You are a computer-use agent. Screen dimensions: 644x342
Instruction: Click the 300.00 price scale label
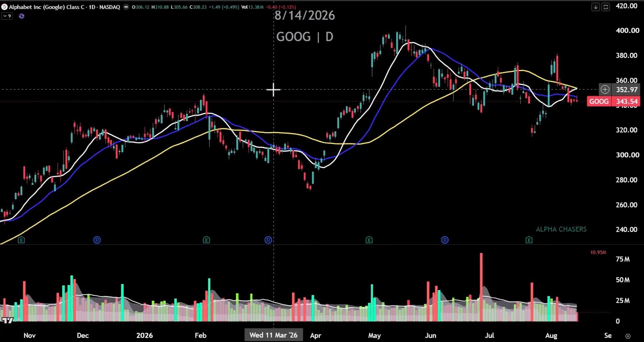tap(627, 155)
